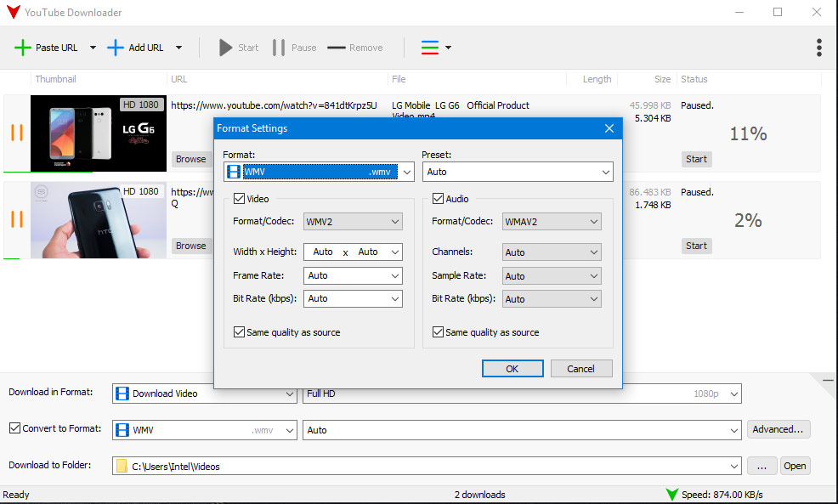
Task: Click the orange pause icon on LG G6 row
Action: point(17,133)
